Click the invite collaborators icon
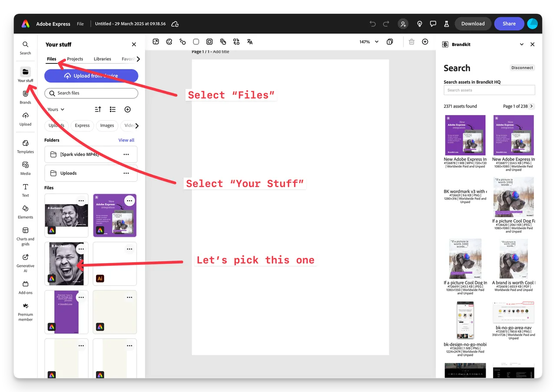The width and height of the screenshot is (556, 392). (403, 24)
